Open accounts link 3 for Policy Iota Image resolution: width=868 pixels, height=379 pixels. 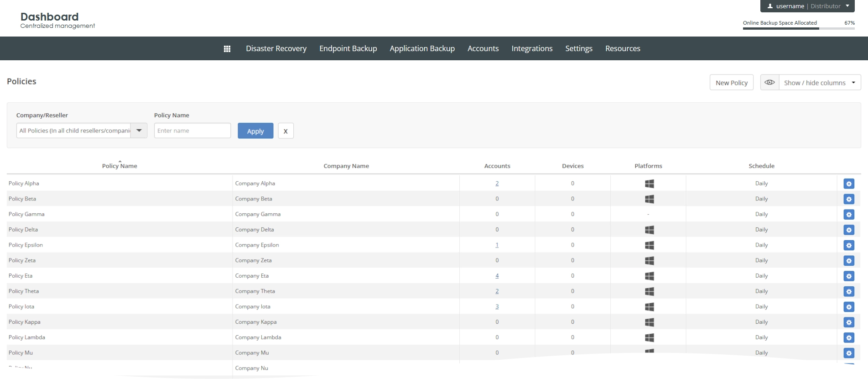pos(497,307)
